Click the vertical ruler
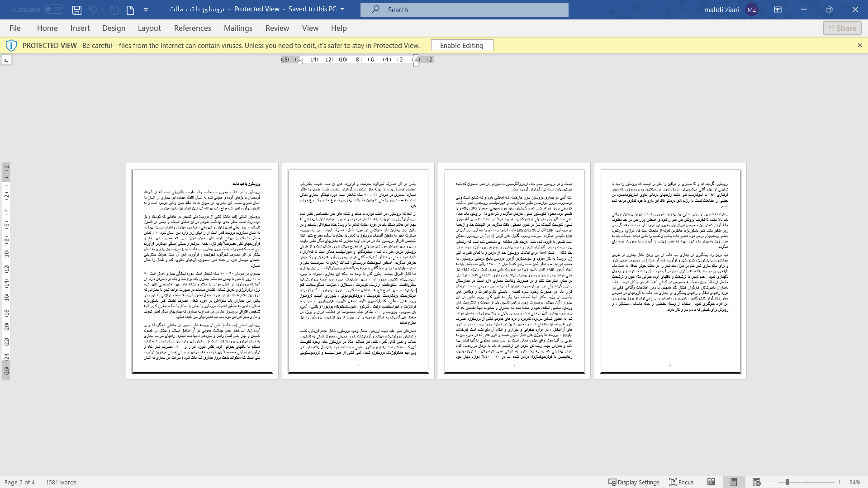Screen dimensions: 868x488 6,271
